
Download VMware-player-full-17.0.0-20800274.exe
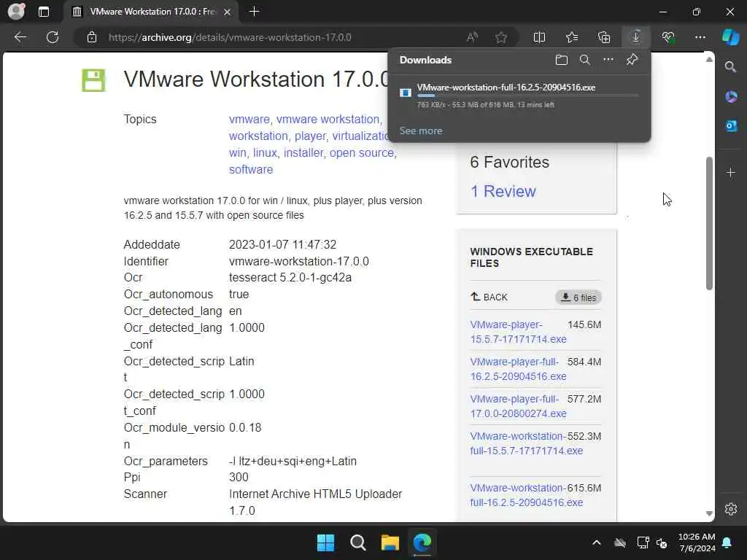(519, 406)
